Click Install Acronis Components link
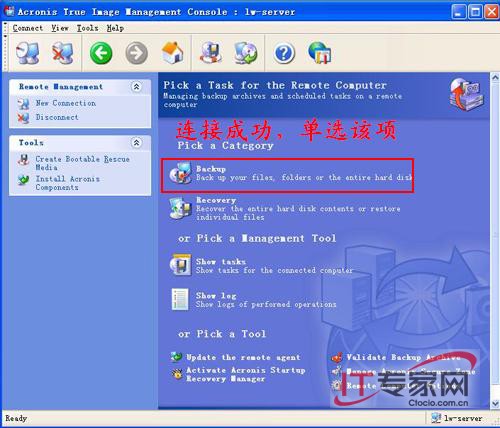This screenshot has height=428, width=500. coord(68,183)
